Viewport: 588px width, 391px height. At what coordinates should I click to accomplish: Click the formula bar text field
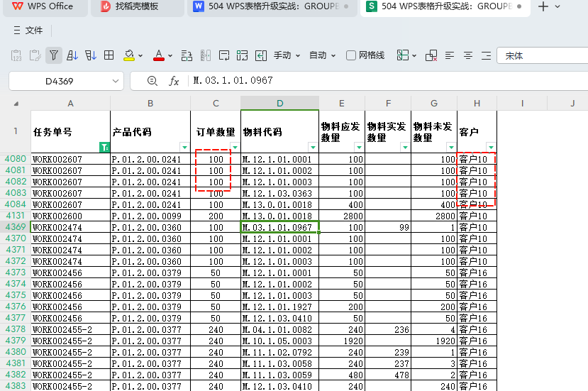[388, 81]
